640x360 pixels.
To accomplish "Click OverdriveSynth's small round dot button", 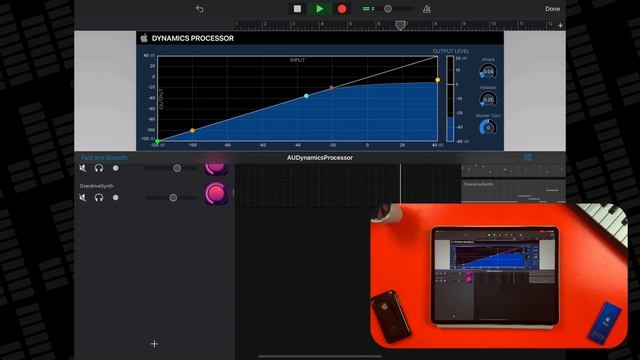I will (x=116, y=198).
